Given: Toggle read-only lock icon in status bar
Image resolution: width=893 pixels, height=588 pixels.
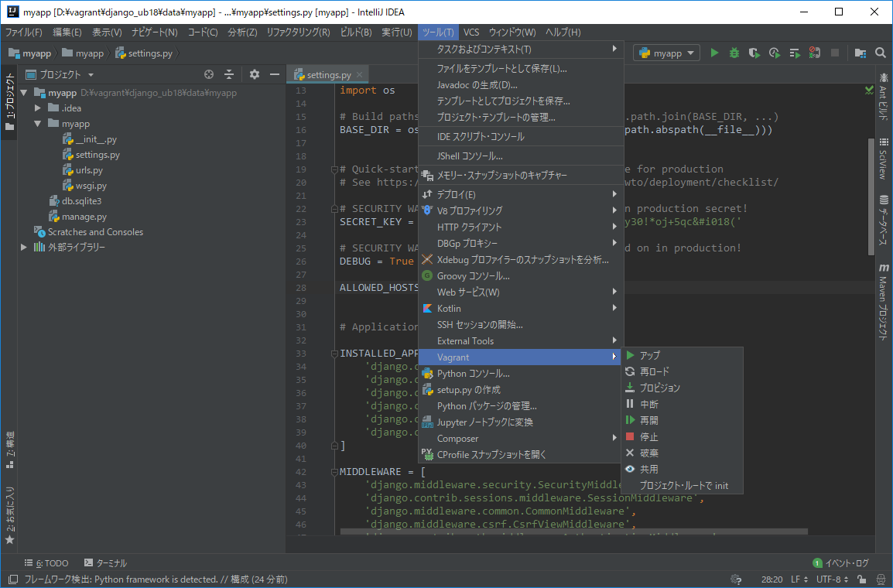Looking at the screenshot, I should [862, 579].
